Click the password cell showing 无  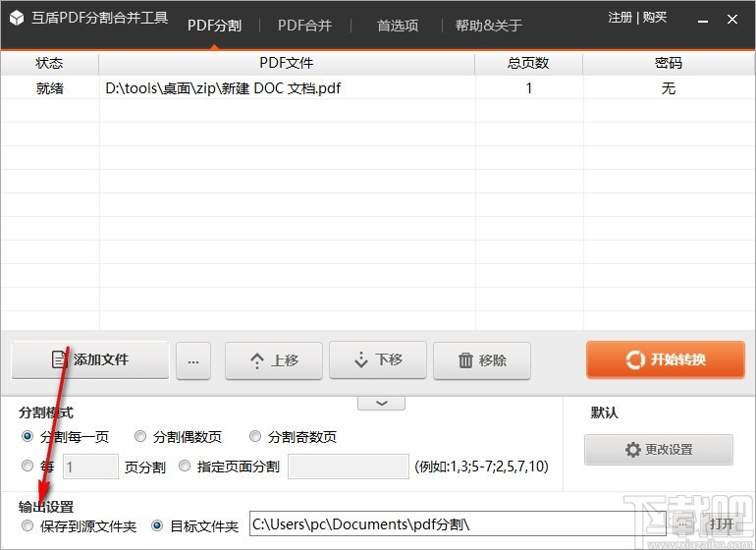669,88
